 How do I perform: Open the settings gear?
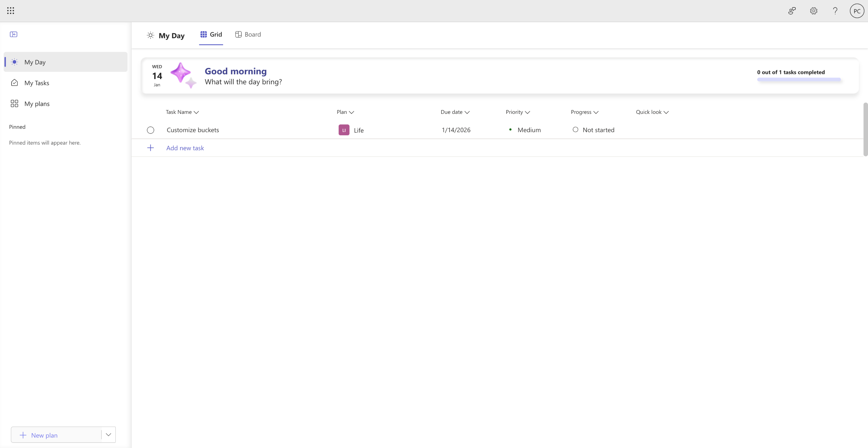(813, 11)
